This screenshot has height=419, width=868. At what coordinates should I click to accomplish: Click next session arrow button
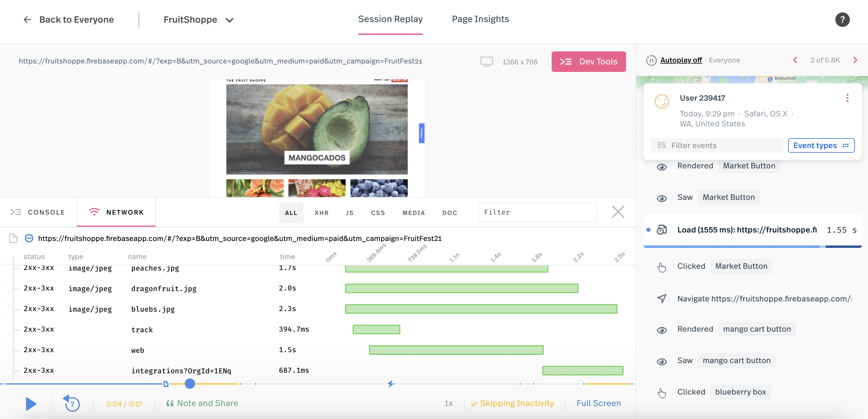(x=859, y=60)
